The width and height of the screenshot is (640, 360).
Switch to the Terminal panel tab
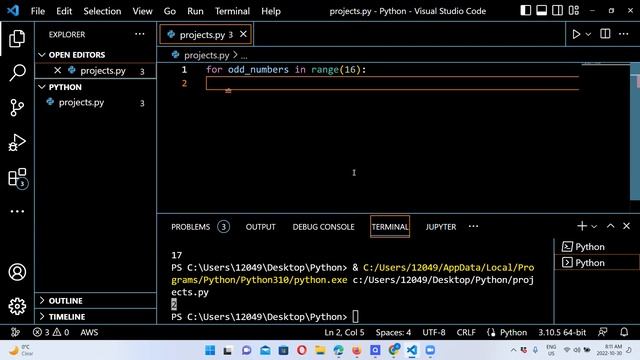[x=390, y=227]
